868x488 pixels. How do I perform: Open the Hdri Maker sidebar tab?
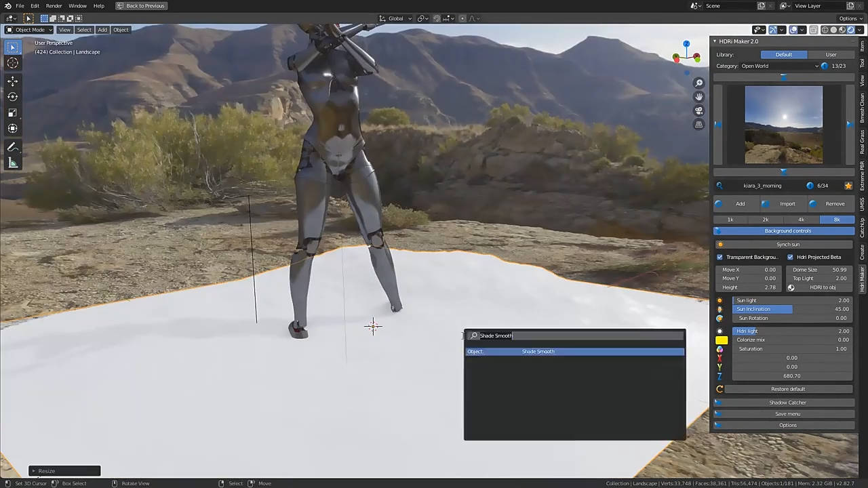click(863, 279)
